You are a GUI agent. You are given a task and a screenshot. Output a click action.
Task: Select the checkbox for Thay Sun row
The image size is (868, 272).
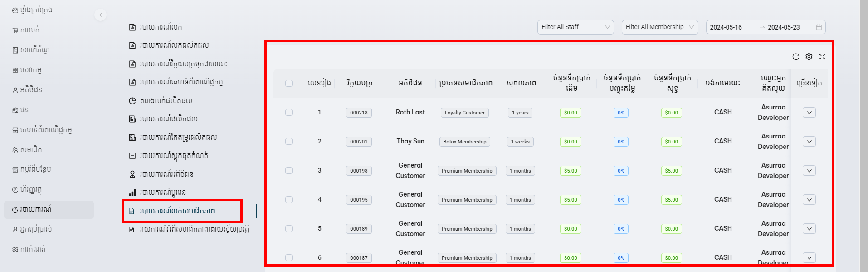coord(289,141)
